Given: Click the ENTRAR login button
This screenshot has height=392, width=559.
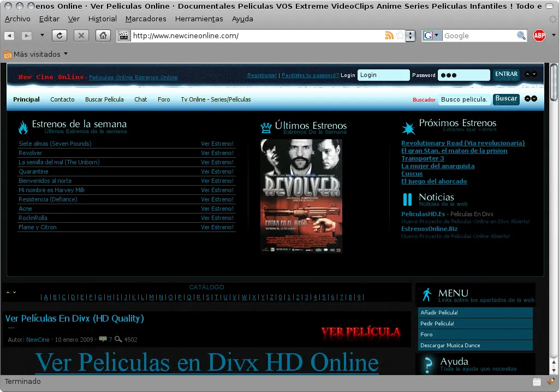Looking at the screenshot, I should (506, 74).
